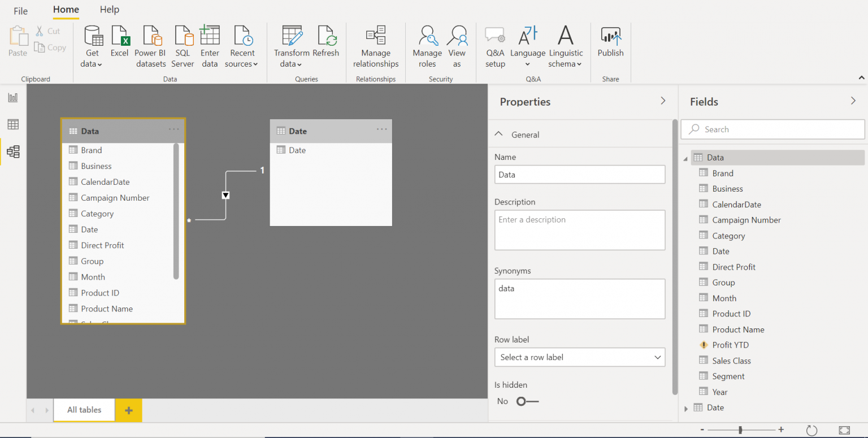Switch to the Help ribbon tab

(109, 10)
